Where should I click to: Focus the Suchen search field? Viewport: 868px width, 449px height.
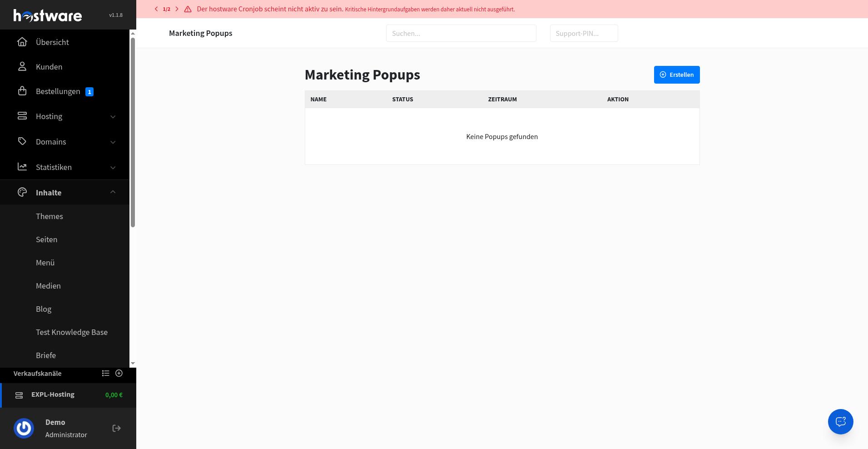coord(461,33)
